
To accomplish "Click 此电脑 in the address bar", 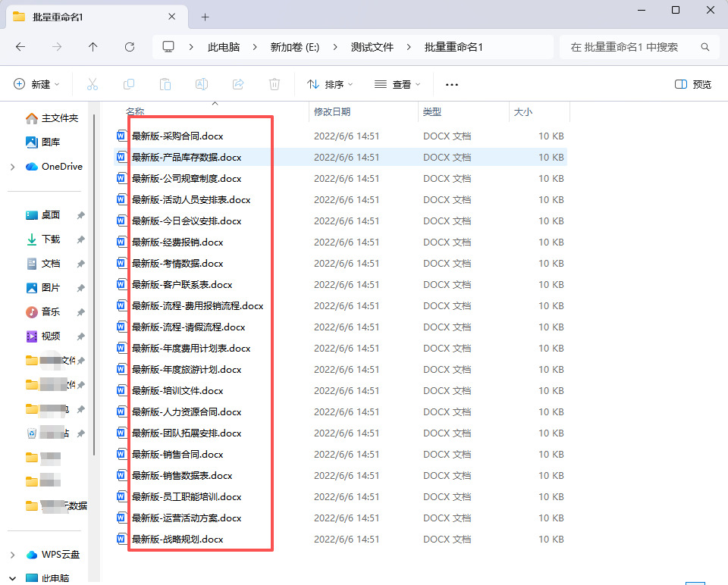I will [224, 47].
